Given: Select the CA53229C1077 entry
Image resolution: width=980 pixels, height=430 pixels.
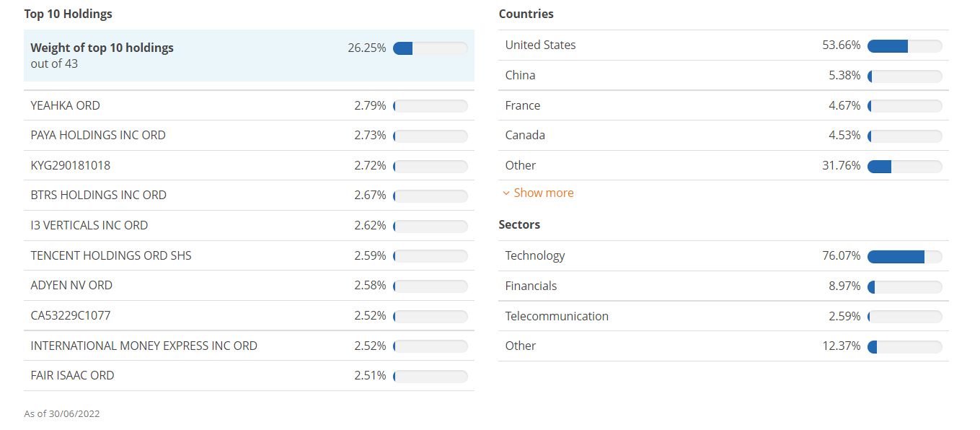Looking at the screenshot, I should click(71, 315).
